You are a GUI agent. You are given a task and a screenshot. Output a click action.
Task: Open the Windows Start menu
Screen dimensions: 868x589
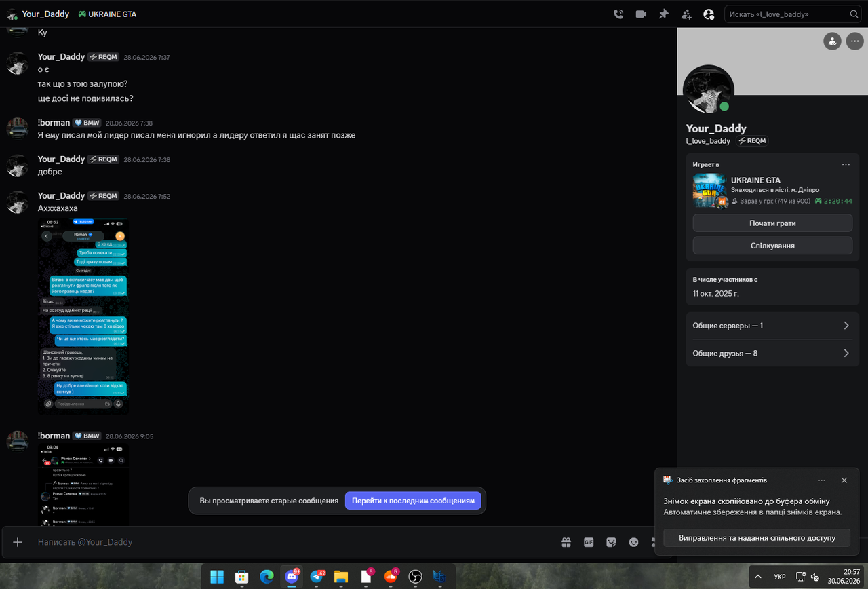(x=217, y=577)
